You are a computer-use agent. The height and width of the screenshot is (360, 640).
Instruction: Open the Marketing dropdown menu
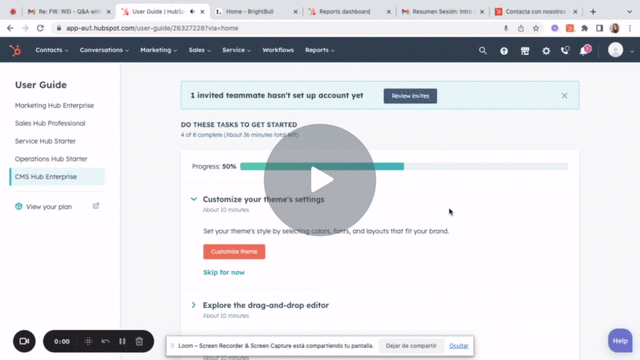158,50
